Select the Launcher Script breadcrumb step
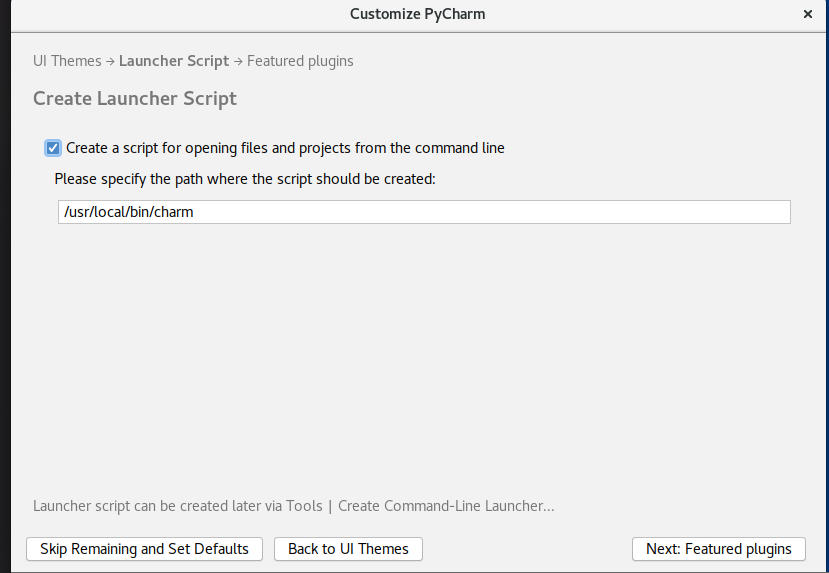The image size is (829, 573). pyautogui.click(x=174, y=61)
